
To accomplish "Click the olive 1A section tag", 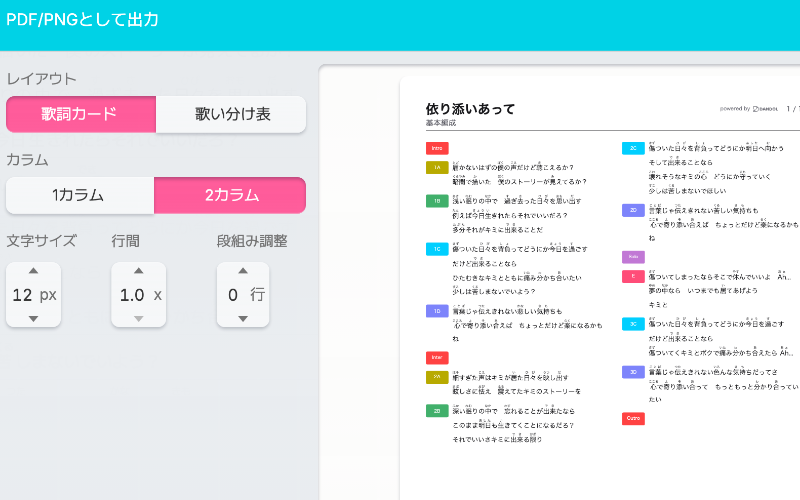I will (x=437, y=167).
